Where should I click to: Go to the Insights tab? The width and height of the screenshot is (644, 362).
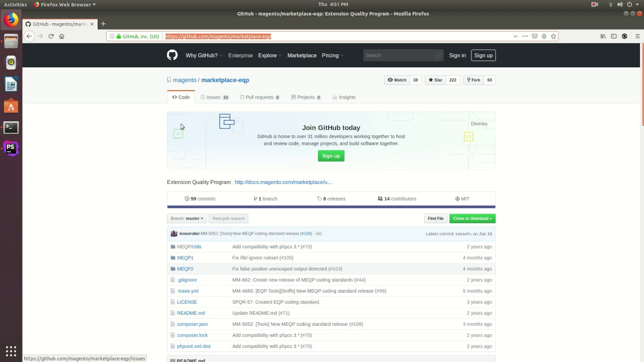tap(344, 97)
